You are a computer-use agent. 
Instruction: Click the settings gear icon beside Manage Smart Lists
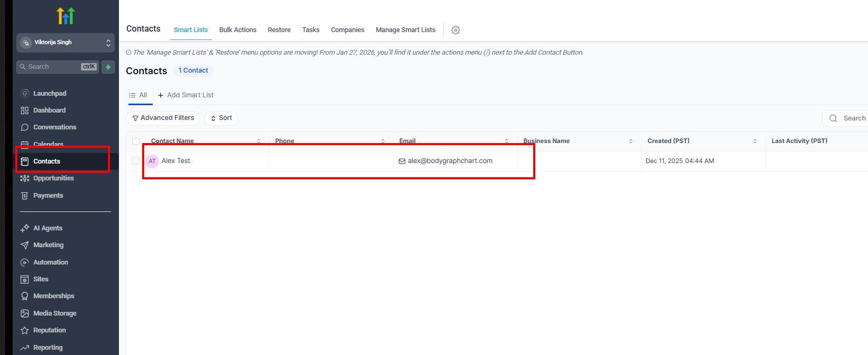point(456,31)
